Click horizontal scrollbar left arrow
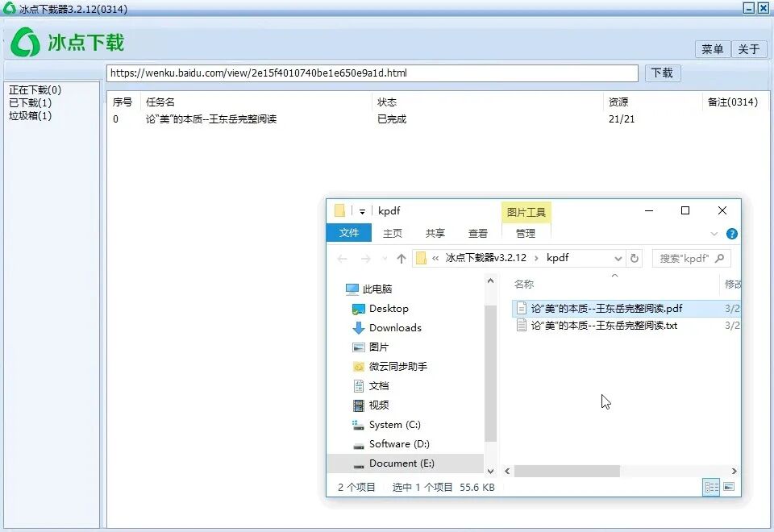774x532 pixels. tap(507, 472)
